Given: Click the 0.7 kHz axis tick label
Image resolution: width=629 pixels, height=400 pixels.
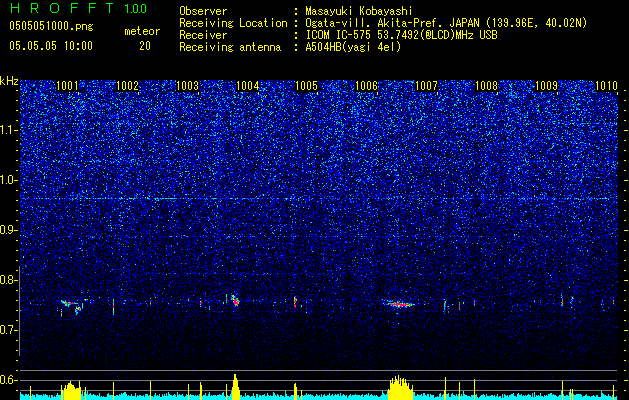Looking at the screenshot, I should pos(9,330).
